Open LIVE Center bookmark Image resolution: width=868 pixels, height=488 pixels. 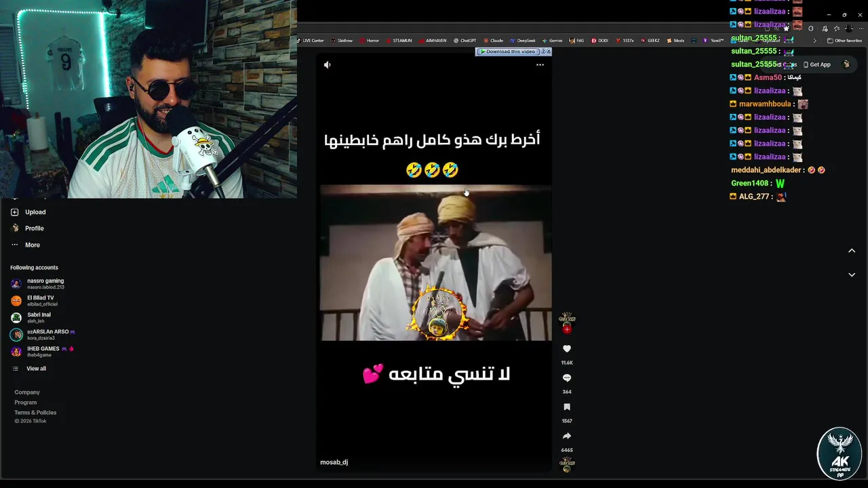(310, 41)
